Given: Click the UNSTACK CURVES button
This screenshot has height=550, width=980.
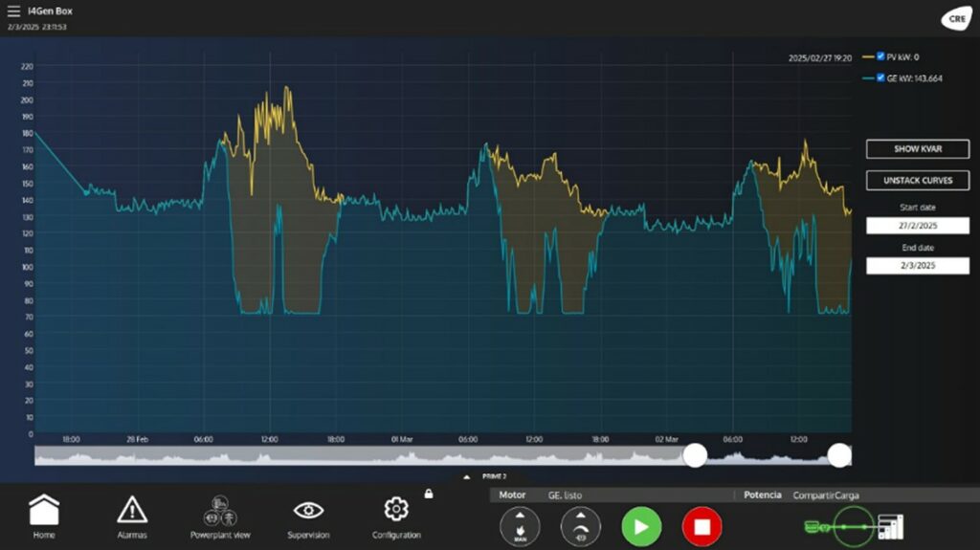Looking at the screenshot, I should [918, 180].
